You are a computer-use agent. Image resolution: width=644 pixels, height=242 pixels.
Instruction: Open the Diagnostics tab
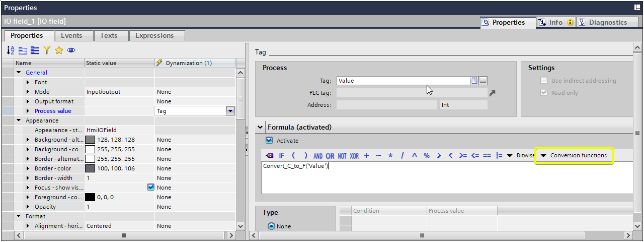[x=608, y=22]
